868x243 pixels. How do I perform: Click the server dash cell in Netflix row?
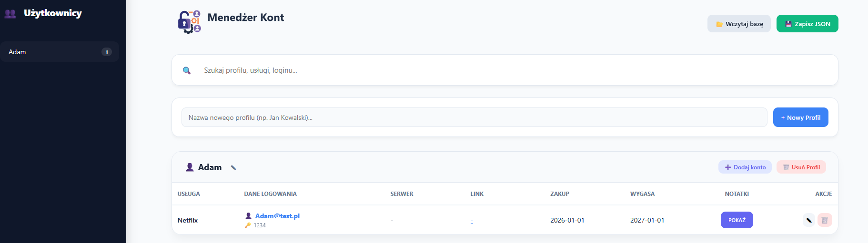[x=392, y=221]
